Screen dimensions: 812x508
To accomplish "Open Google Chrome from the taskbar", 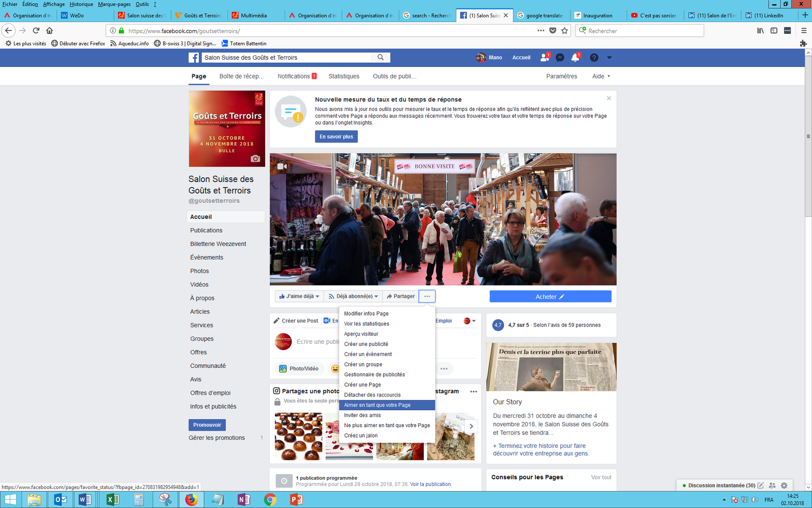I will tap(270, 500).
